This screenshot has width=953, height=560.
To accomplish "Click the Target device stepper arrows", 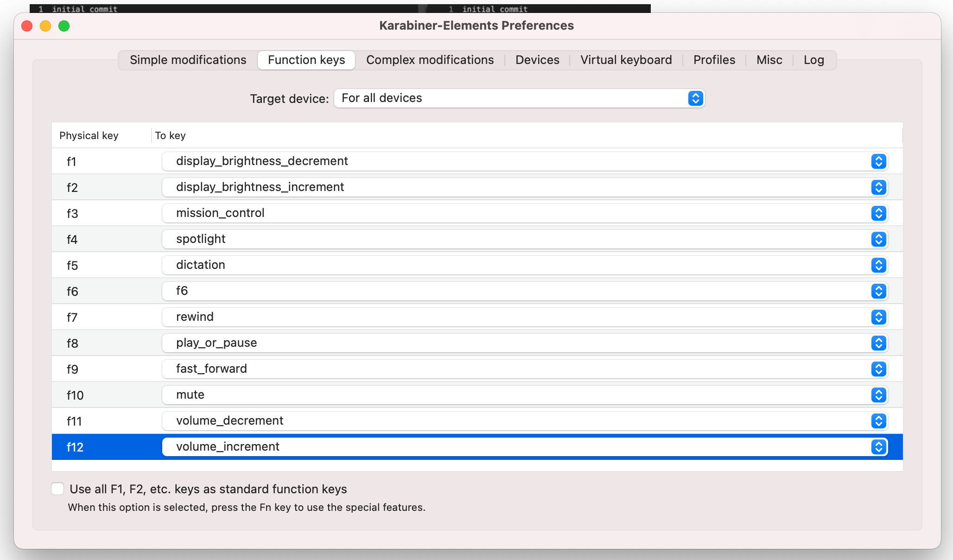I will pyautogui.click(x=695, y=98).
